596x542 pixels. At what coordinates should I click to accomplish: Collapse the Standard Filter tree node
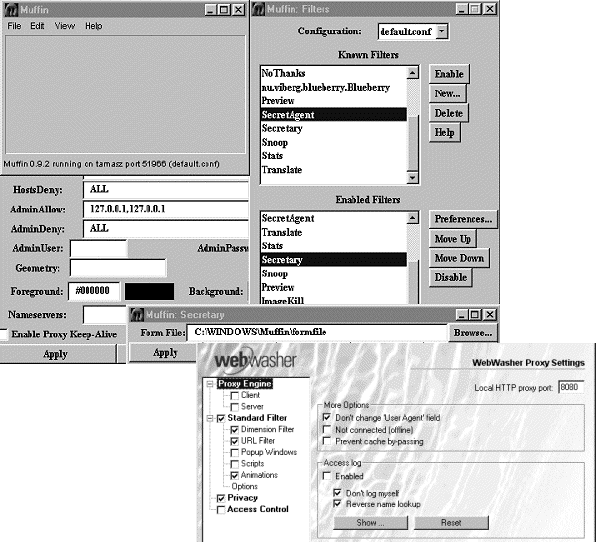coord(209,418)
